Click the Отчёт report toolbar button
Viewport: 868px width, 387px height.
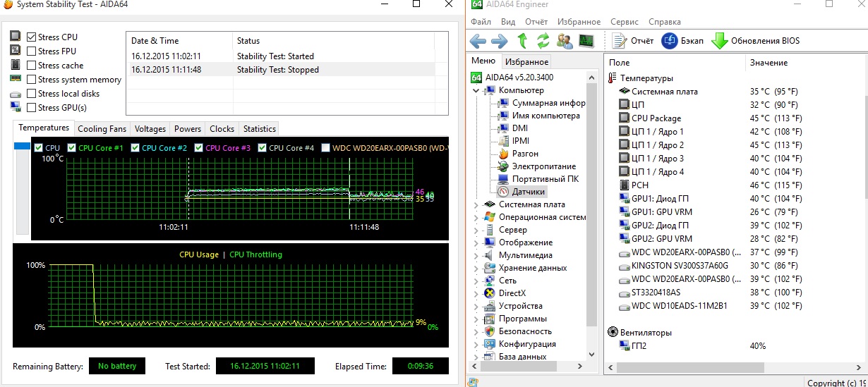(633, 41)
